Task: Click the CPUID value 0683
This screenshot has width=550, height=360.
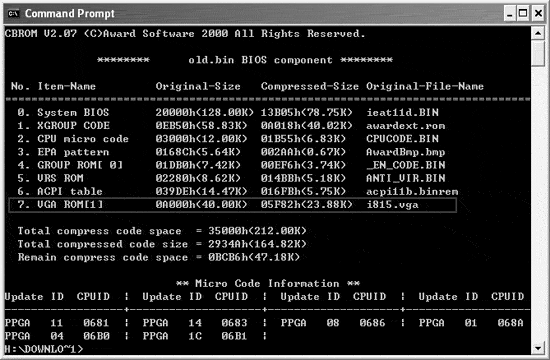Action: (234, 323)
